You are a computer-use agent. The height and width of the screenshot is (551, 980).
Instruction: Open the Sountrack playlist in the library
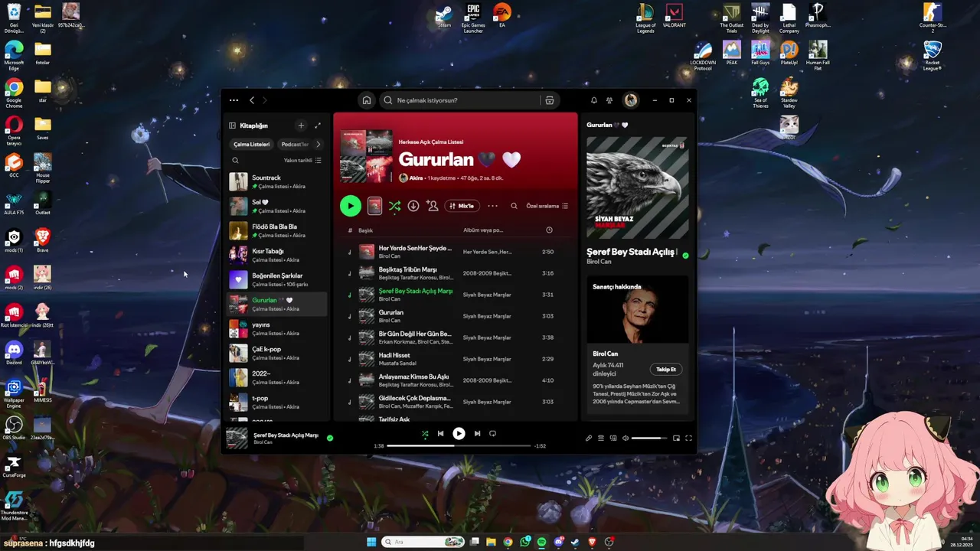pyautogui.click(x=278, y=182)
